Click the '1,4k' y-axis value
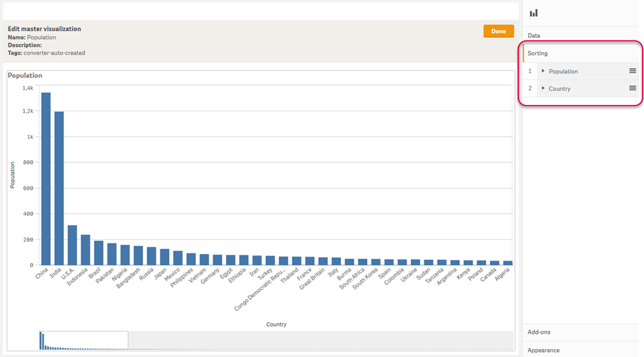 click(x=28, y=88)
